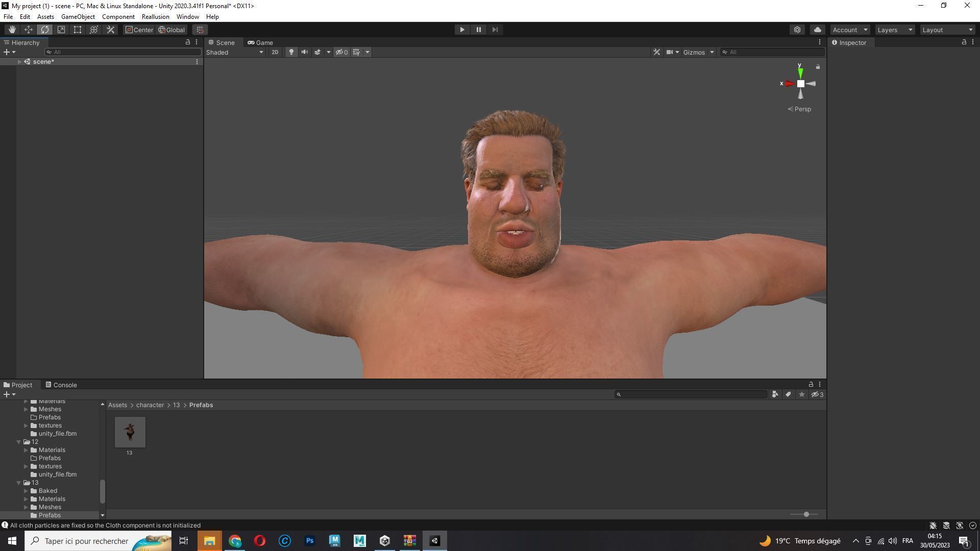Expand the Baked folder
Screen dimensions: 980x551
point(26,491)
